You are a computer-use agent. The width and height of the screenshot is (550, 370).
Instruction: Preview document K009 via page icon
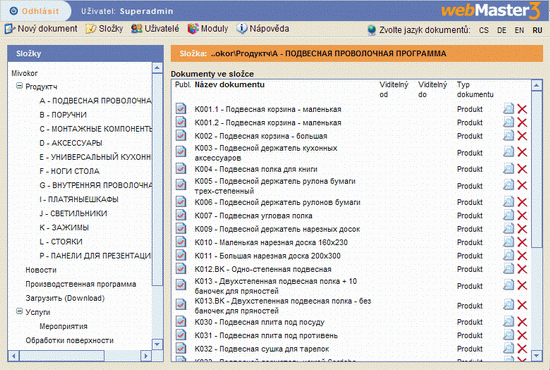click(508, 228)
